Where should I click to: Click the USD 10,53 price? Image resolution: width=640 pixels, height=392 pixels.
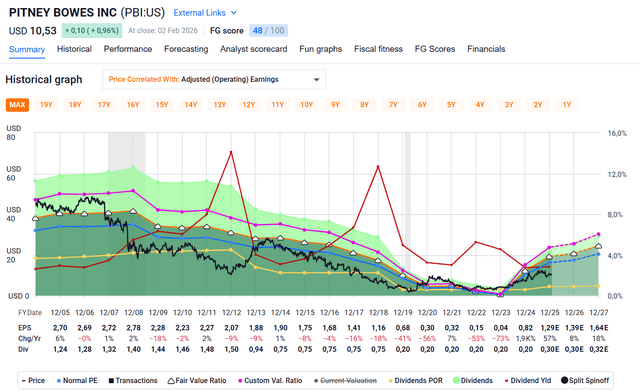pos(33,31)
